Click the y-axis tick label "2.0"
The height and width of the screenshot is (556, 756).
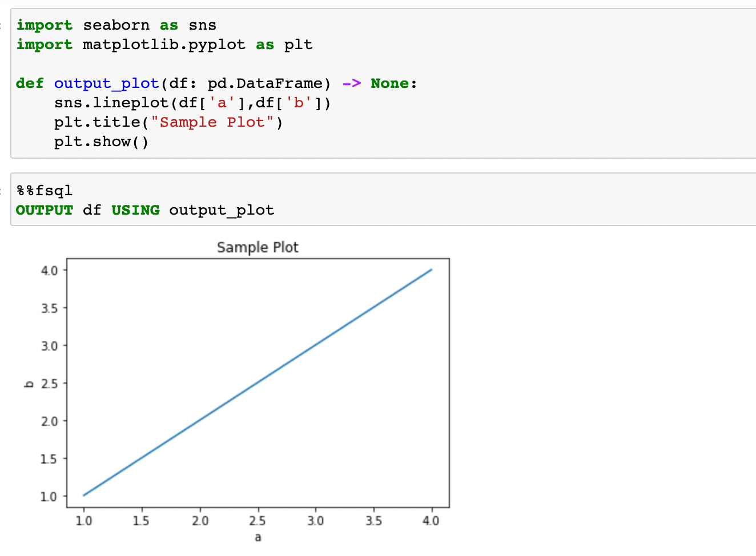[x=49, y=421]
